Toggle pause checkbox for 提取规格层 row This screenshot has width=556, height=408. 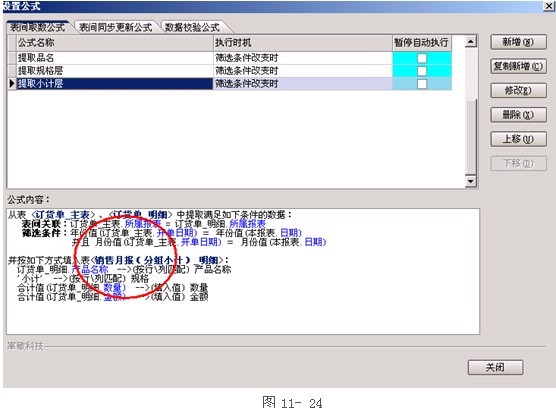422,71
